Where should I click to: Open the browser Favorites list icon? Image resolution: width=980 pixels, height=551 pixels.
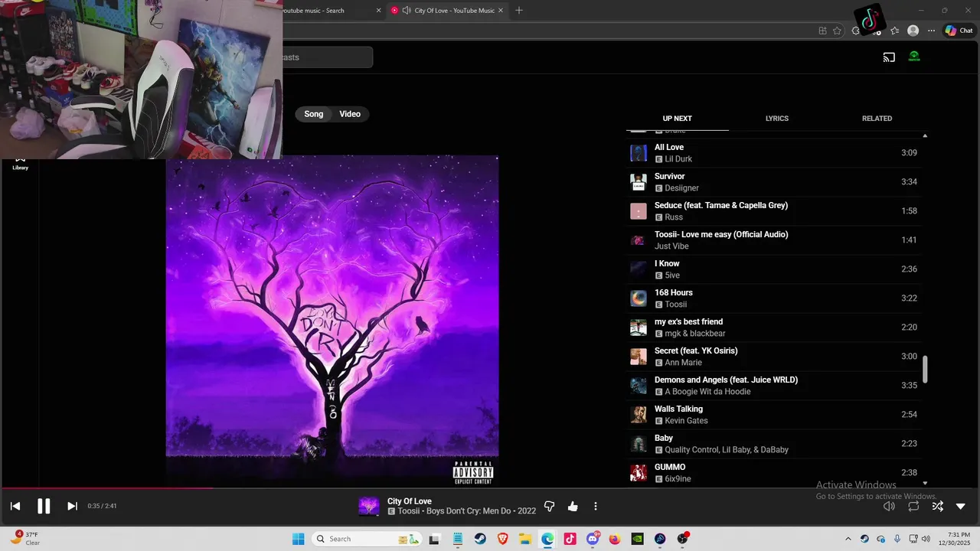point(894,31)
